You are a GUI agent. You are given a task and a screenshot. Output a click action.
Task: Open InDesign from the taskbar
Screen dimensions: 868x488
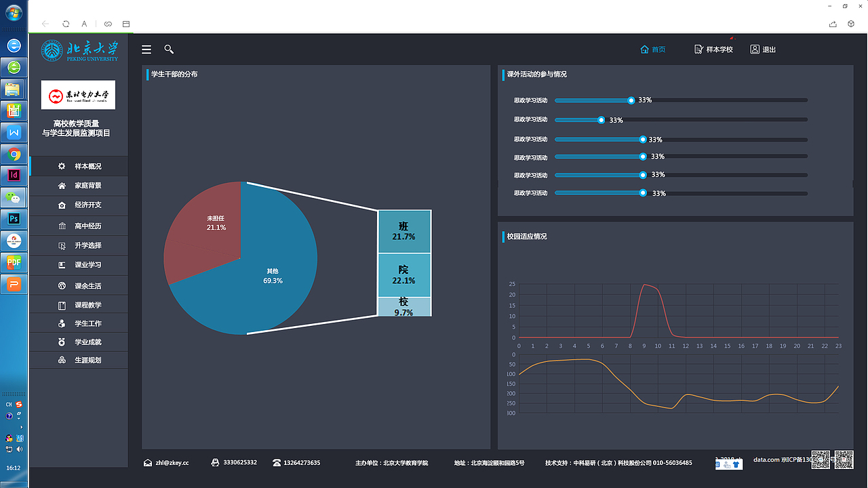pyautogui.click(x=14, y=176)
